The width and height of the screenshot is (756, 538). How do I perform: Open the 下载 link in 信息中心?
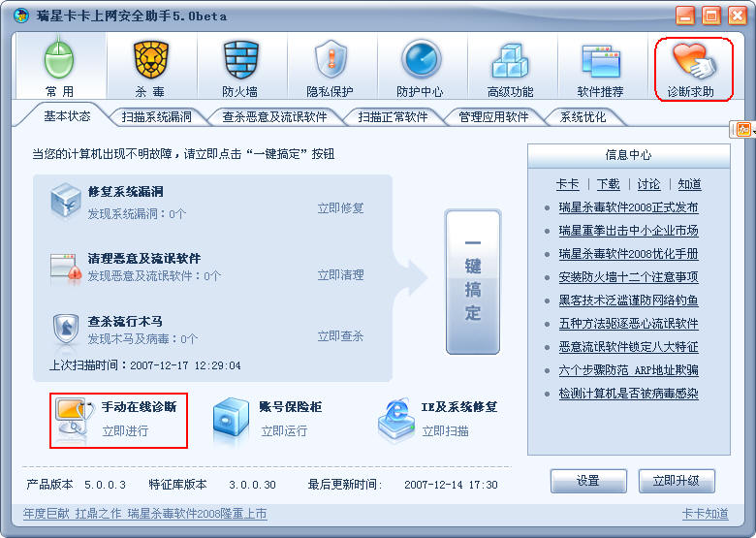click(608, 184)
